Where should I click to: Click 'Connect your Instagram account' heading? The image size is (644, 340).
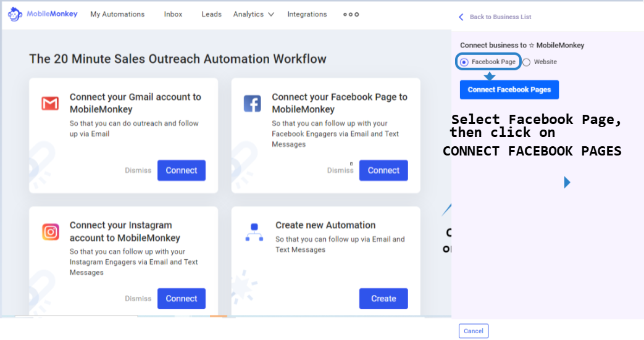125,231
